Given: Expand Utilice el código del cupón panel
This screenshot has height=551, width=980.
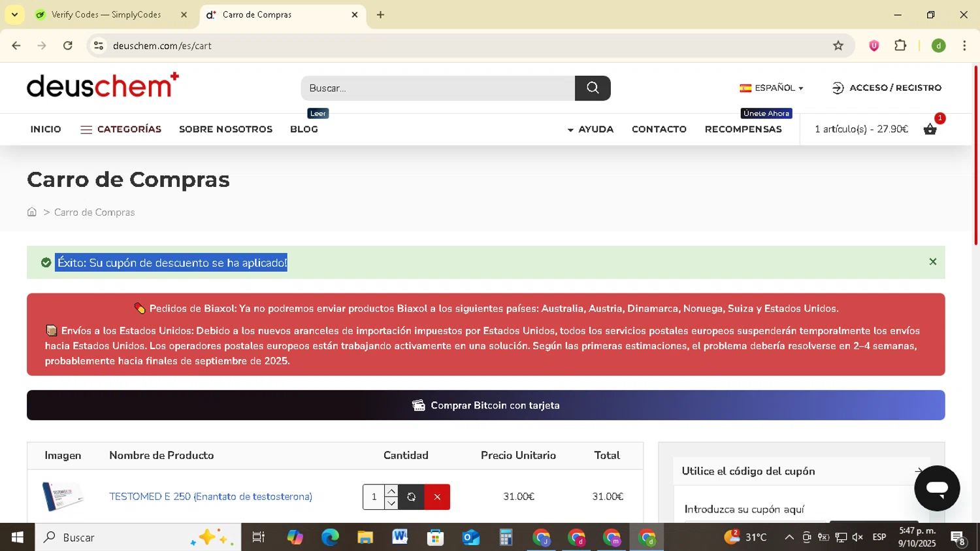Looking at the screenshot, I should pyautogui.click(x=802, y=471).
